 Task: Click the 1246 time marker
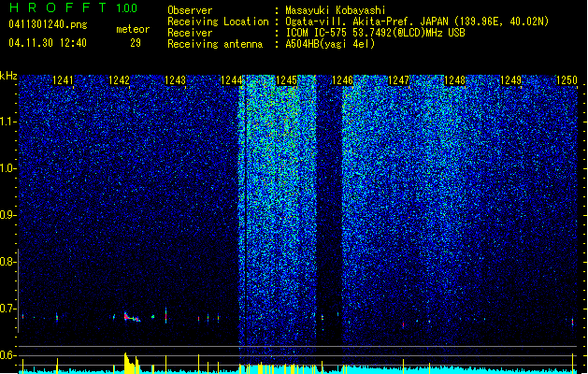[x=343, y=80]
